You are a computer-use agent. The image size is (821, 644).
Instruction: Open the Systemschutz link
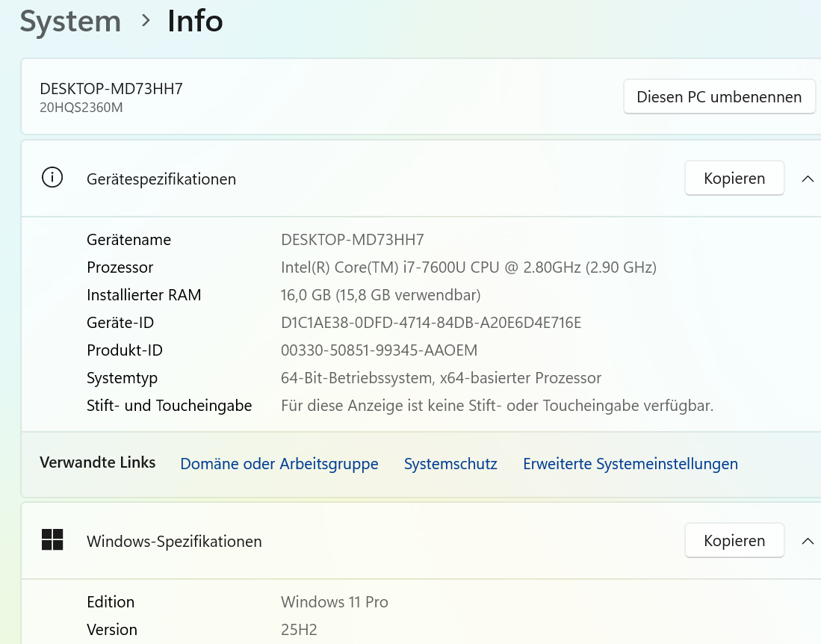[450, 464]
